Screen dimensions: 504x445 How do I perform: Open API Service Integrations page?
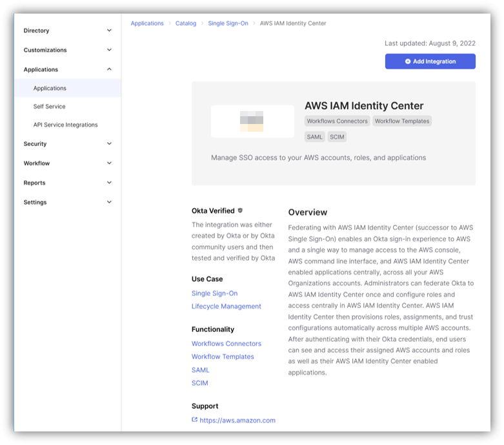coord(65,125)
